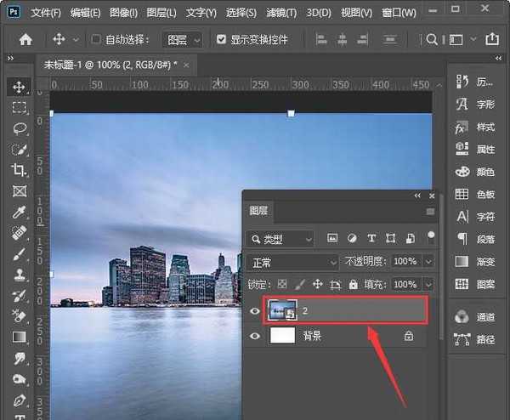
Task: Open the 色板 (Swatches) panel icon
Action: 463,194
